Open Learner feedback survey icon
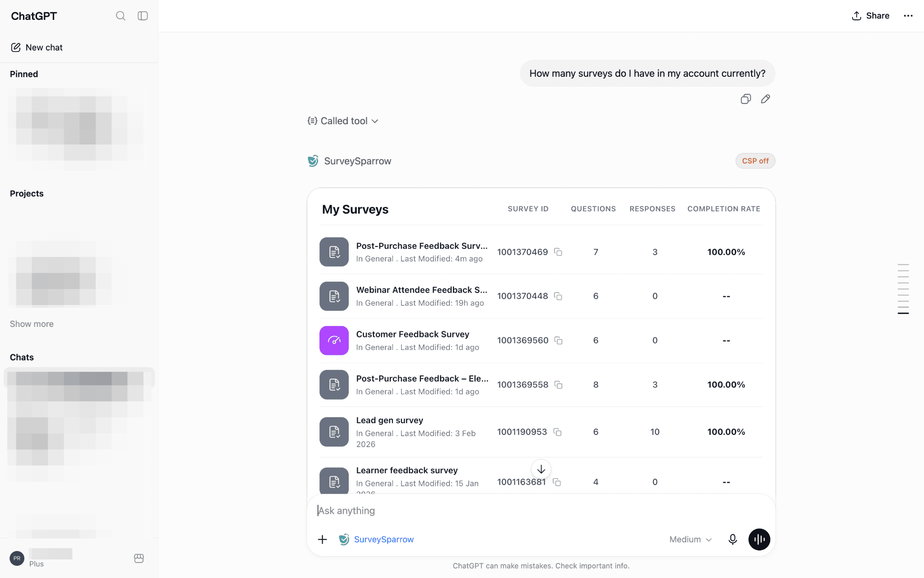This screenshot has width=924, height=578. click(x=334, y=481)
